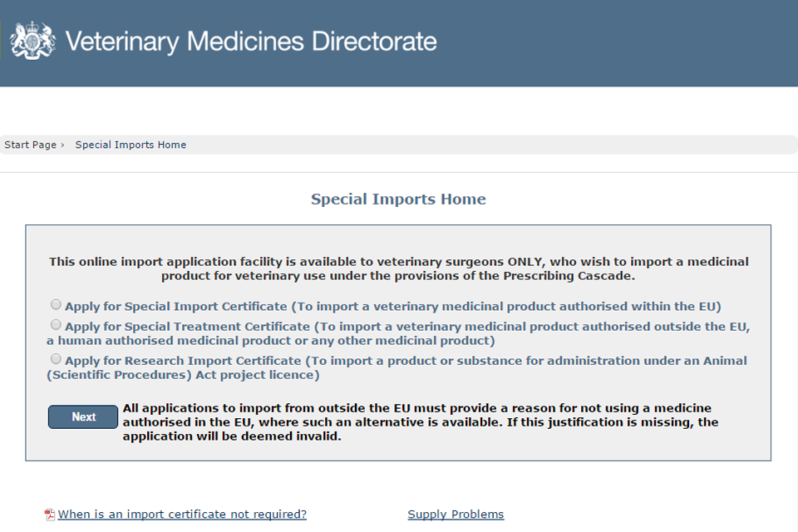
Task: Click the Prescribing Cascade introductory paragraph
Action: point(398,268)
